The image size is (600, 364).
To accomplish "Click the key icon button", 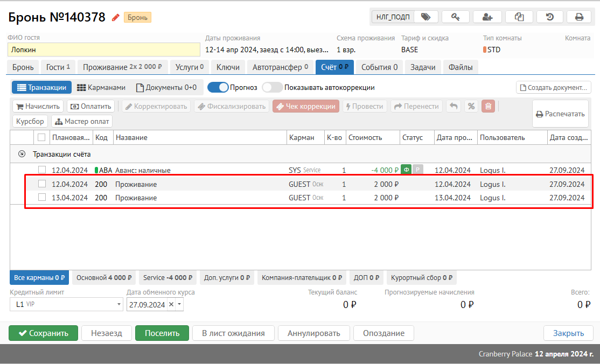I will click(x=456, y=17).
